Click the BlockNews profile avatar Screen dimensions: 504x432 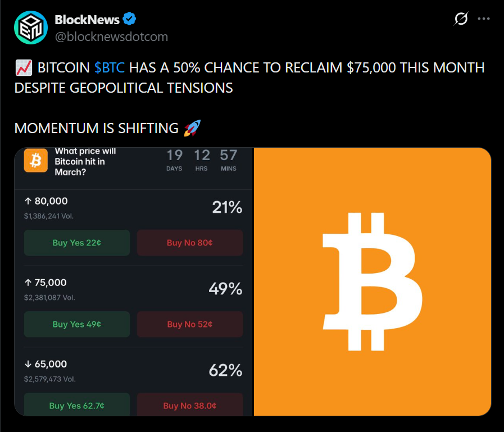(31, 28)
